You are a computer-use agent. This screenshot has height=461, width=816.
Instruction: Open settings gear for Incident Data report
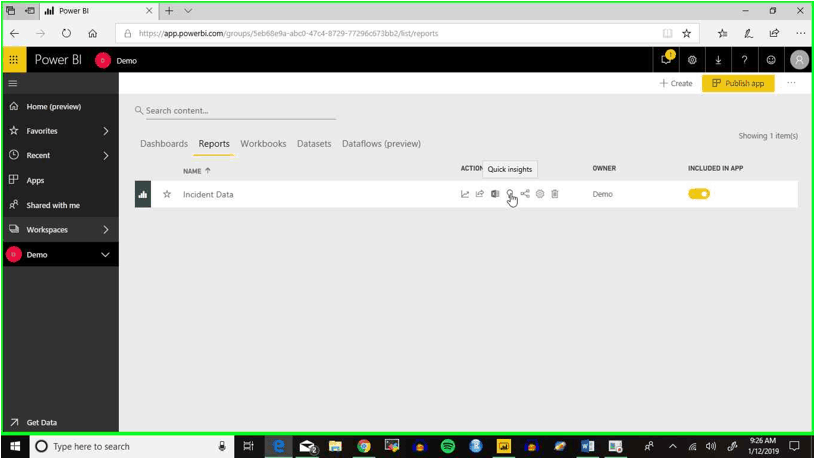pos(540,194)
